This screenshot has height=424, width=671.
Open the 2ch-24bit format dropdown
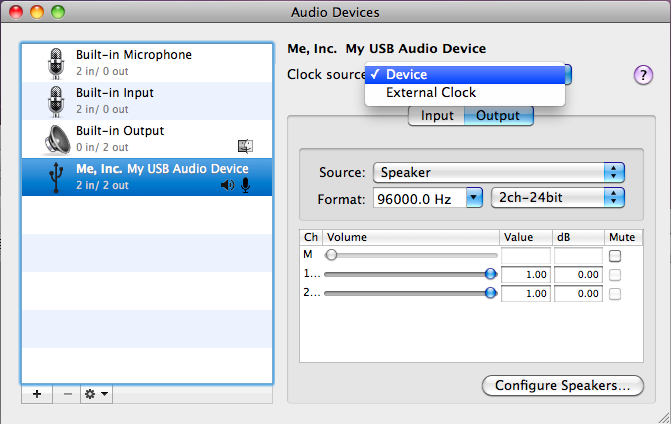557,198
